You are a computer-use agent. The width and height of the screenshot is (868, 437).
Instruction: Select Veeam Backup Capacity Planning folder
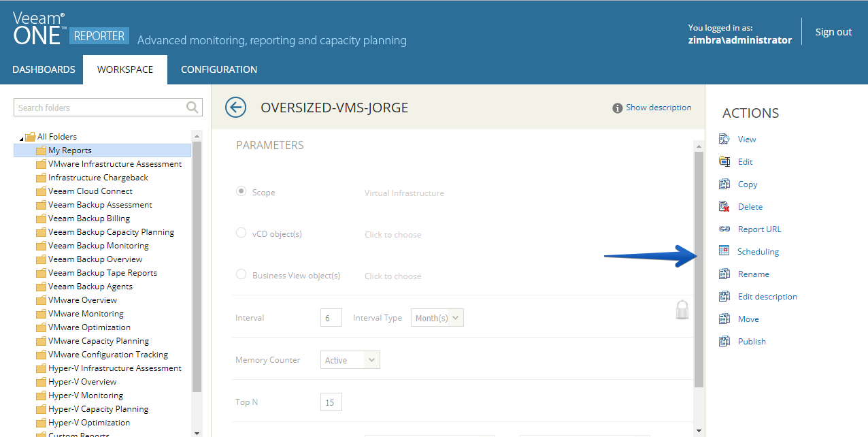pos(111,232)
